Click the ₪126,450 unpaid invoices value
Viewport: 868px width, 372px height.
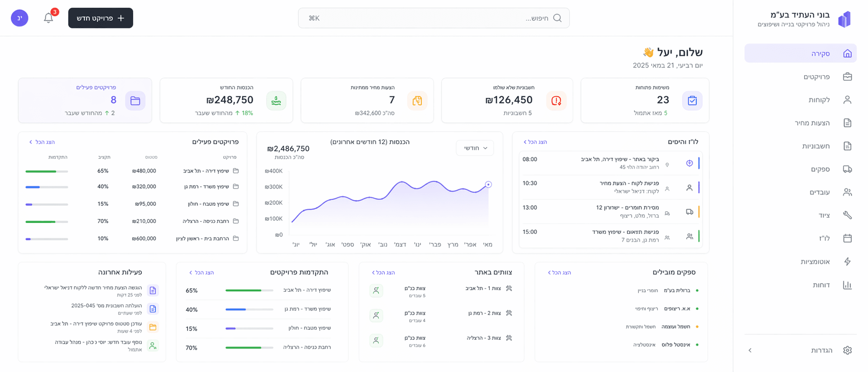click(x=509, y=100)
